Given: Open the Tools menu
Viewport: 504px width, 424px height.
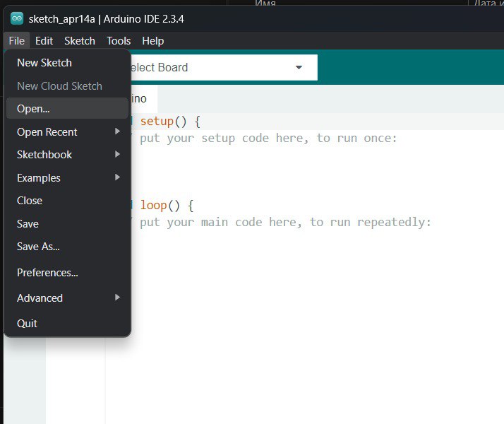Looking at the screenshot, I should tap(119, 41).
